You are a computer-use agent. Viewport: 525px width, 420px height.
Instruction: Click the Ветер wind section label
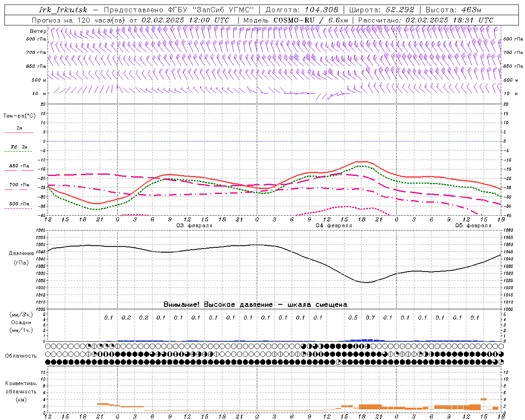tap(38, 31)
